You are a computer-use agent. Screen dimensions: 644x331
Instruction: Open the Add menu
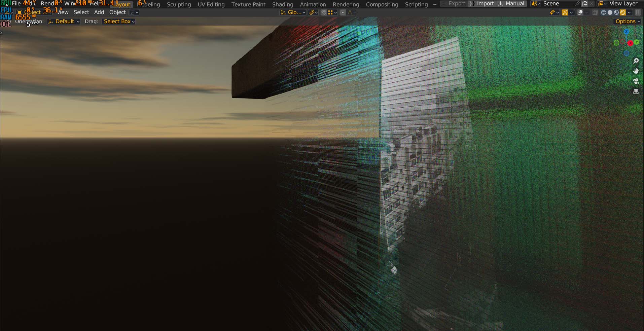click(99, 12)
